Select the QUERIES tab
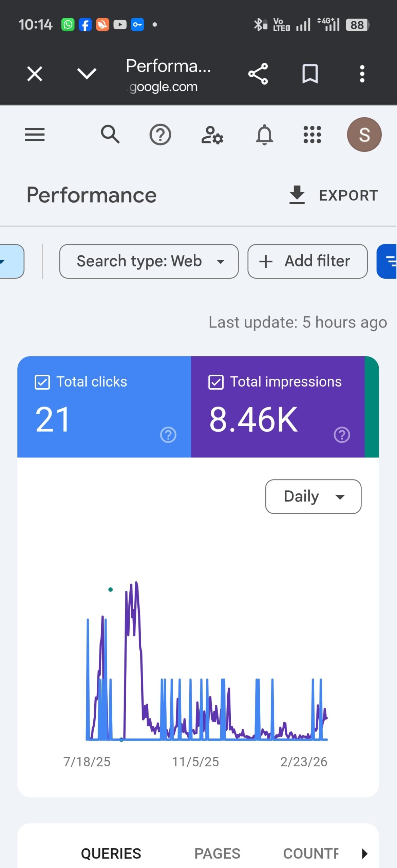Viewport: 397px width, 868px height. [111, 853]
